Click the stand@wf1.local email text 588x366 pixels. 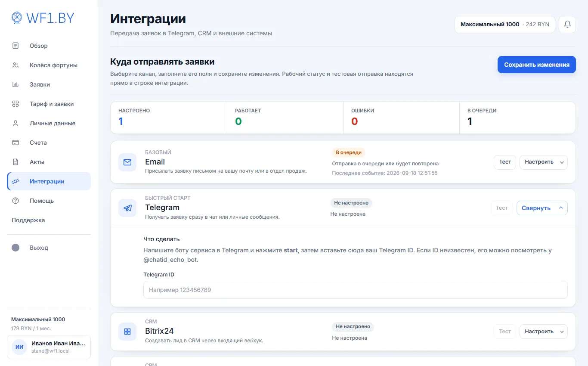coord(50,351)
